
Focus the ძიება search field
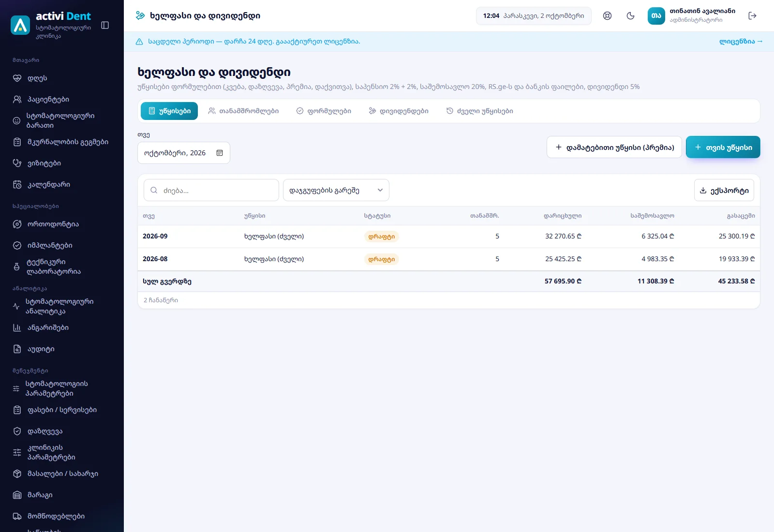(x=211, y=190)
